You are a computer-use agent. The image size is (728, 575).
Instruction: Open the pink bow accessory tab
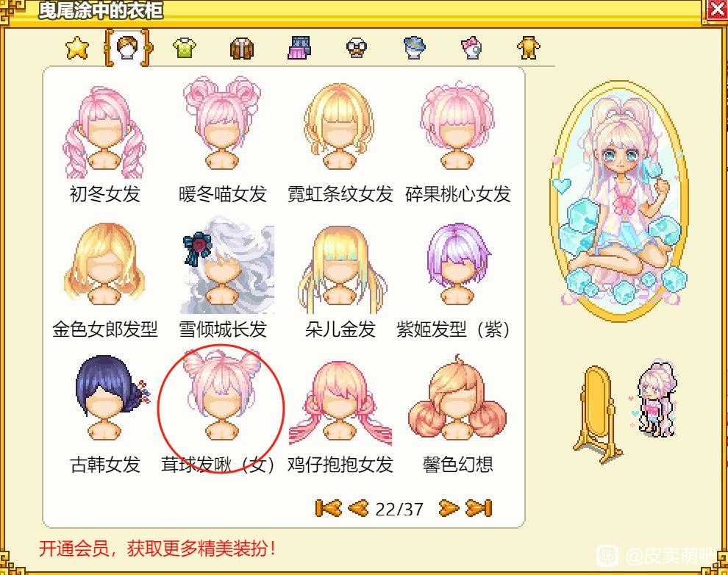click(471, 48)
